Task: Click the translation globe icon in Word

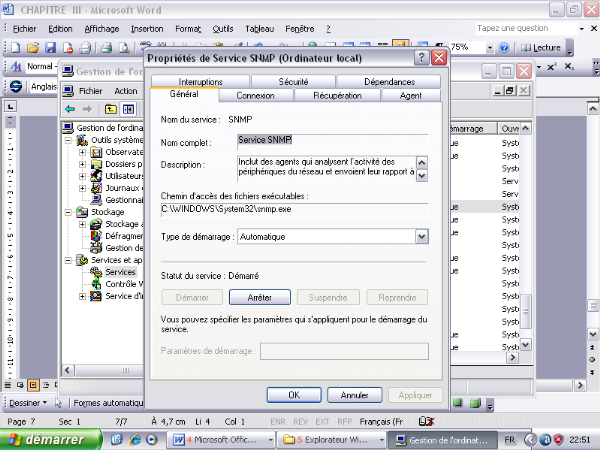Action: [16, 86]
